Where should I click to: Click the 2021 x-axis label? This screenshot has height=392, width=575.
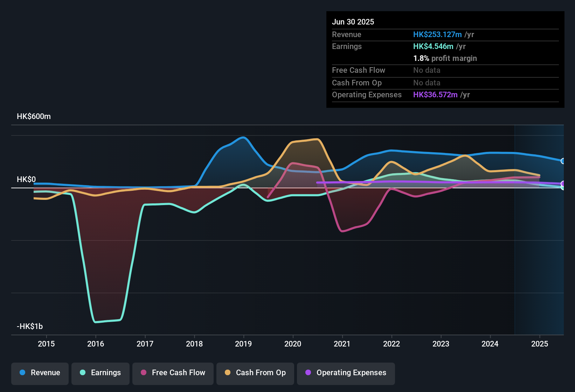click(x=342, y=344)
